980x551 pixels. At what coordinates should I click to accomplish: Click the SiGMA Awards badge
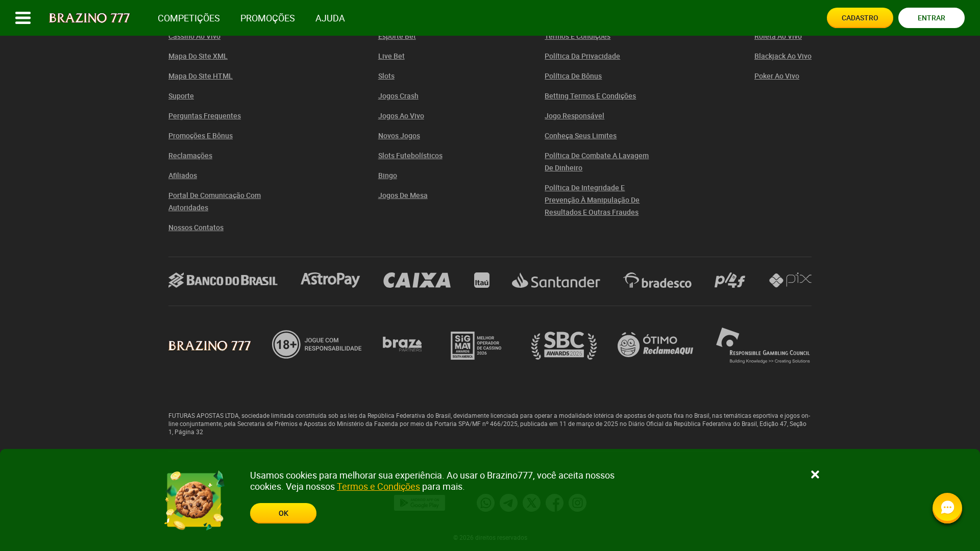pyautogui.click(x=476, y=345)
